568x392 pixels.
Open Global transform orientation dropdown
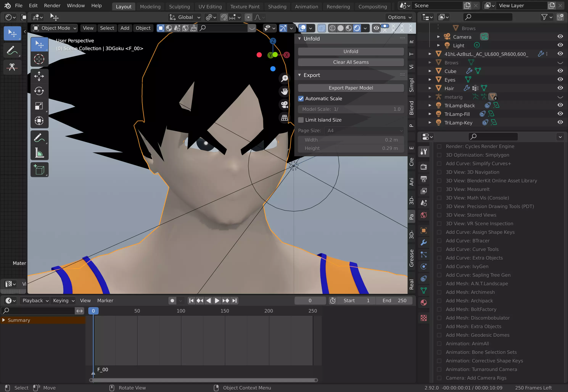click(x=185, y=17)
